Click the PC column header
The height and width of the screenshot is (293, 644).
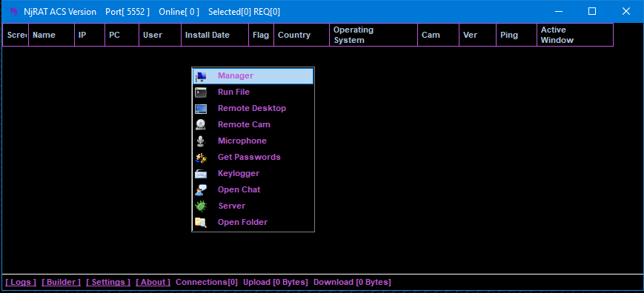point(122,35)
